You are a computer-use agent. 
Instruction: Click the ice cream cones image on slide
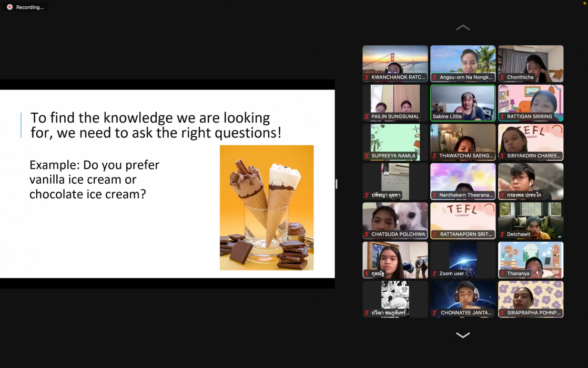coord(267,207)
